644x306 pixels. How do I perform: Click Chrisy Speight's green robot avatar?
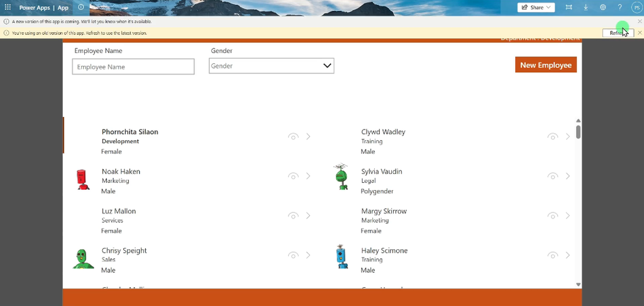[x=83, y=260]
